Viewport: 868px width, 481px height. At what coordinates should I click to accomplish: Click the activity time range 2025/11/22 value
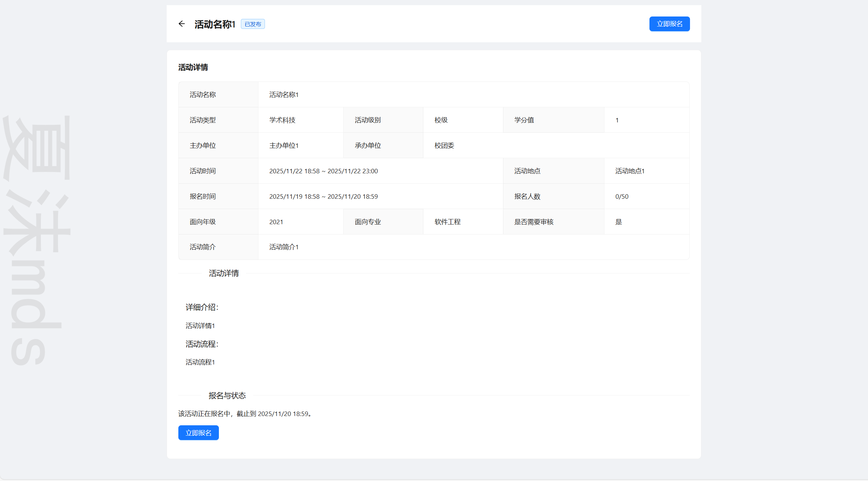click(x=323, y=171)
